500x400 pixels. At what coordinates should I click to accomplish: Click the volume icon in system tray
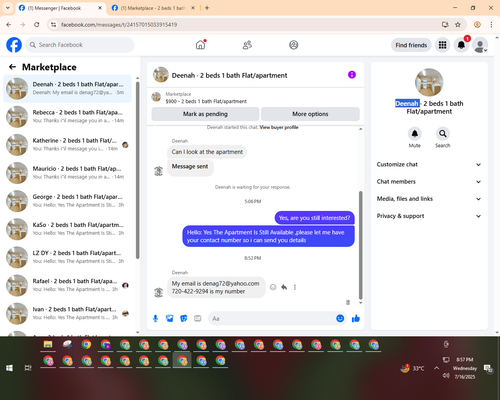tap(446, 376)
